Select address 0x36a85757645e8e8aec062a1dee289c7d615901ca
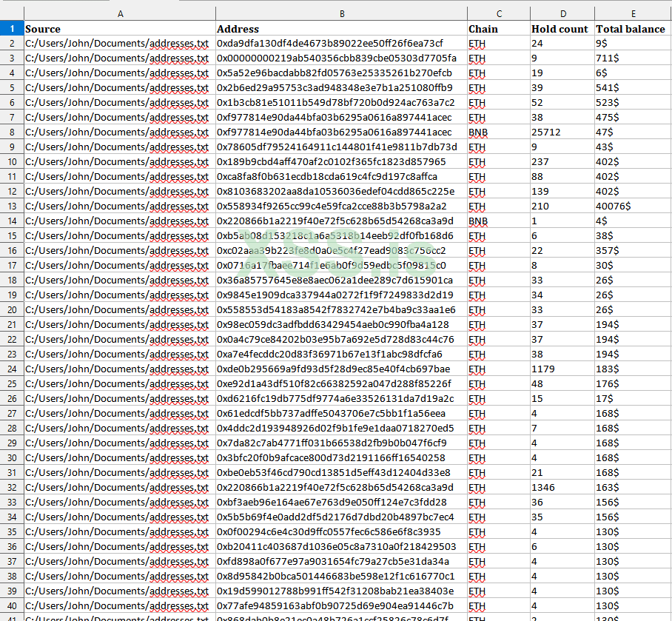672x621 pixels. click(342, 281)
